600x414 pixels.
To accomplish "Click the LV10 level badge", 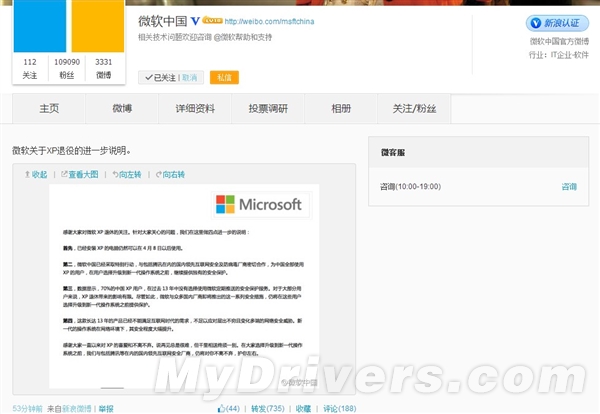I will click(212, 20).
